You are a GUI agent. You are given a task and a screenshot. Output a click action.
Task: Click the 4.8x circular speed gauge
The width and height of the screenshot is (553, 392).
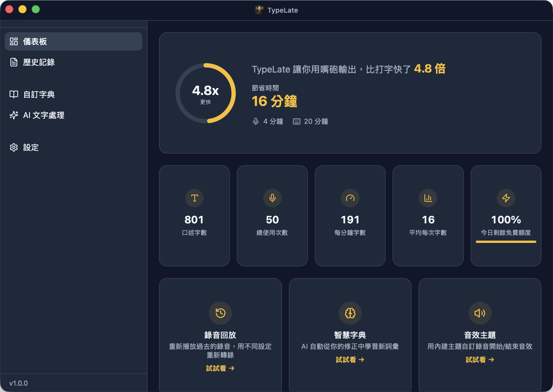click(x=206, y=93)
